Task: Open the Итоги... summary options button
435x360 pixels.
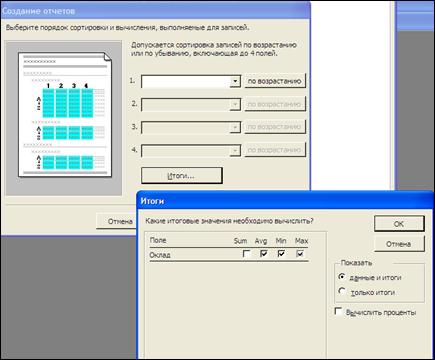Action: pyautogui.click(x=181, y=175)
